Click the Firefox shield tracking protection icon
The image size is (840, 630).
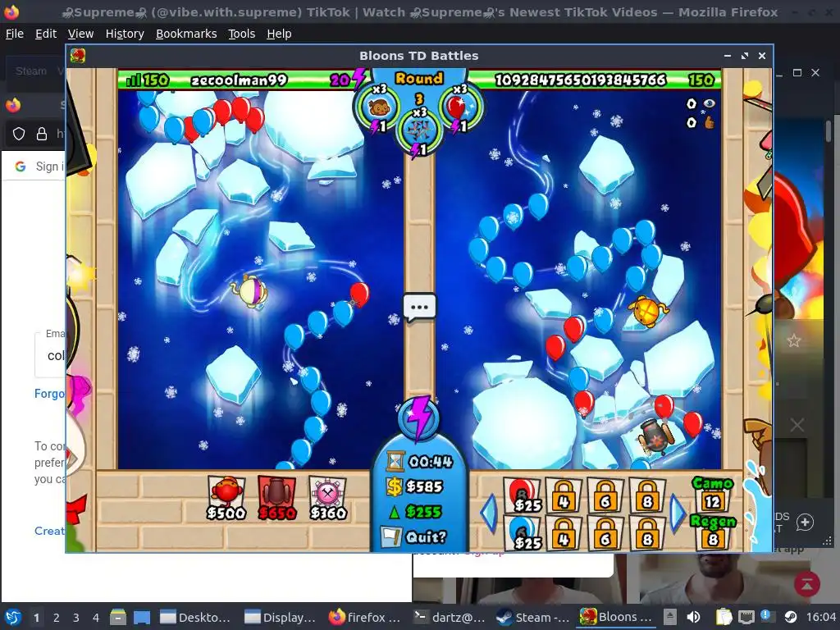19,134
